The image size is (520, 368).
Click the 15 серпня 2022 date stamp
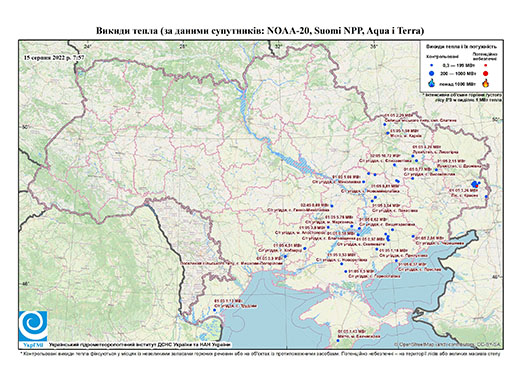point(54,57)
